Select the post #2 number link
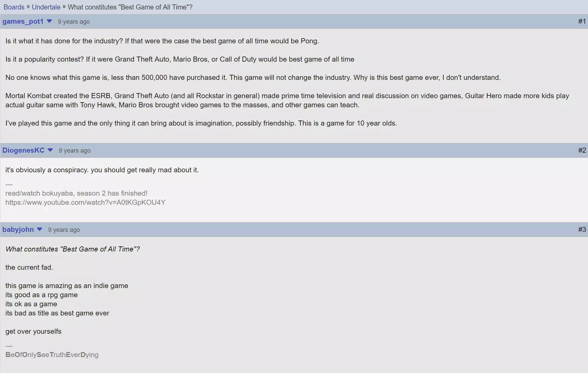Image resolution: width=588 pixels, height=373 pixels. click(x=582, y=150)
